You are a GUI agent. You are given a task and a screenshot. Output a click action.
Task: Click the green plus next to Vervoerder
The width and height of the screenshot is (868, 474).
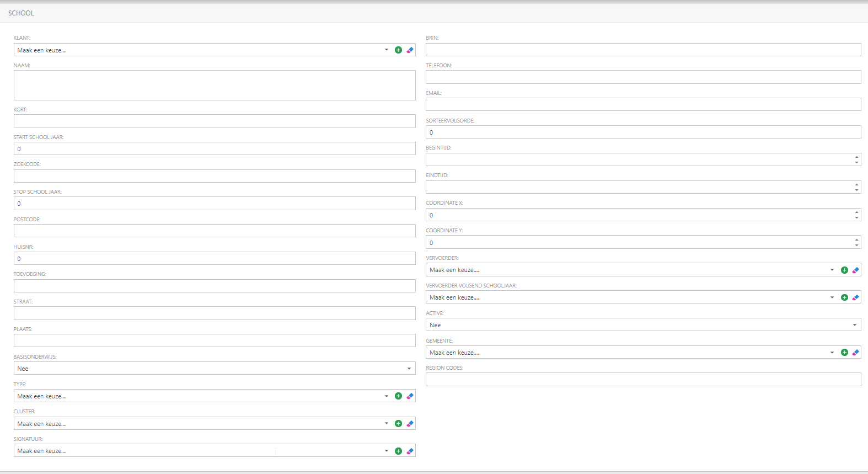[844, 270]
